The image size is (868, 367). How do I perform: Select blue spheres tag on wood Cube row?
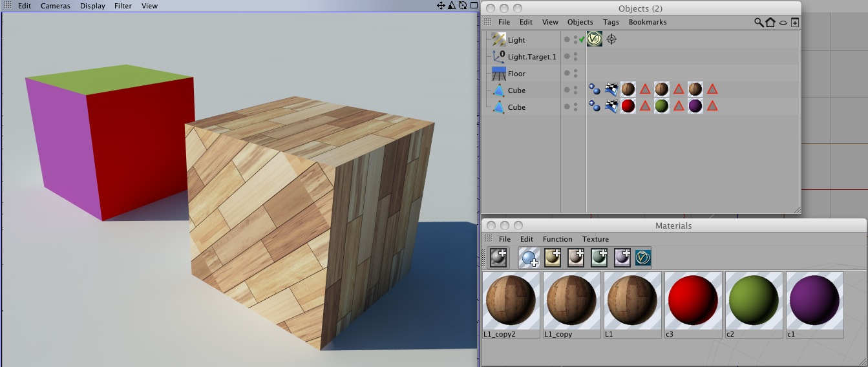(595, 89)
